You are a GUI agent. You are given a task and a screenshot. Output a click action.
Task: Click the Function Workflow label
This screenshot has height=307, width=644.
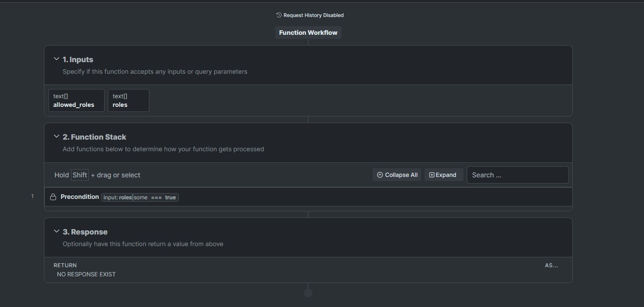point(308,33)
